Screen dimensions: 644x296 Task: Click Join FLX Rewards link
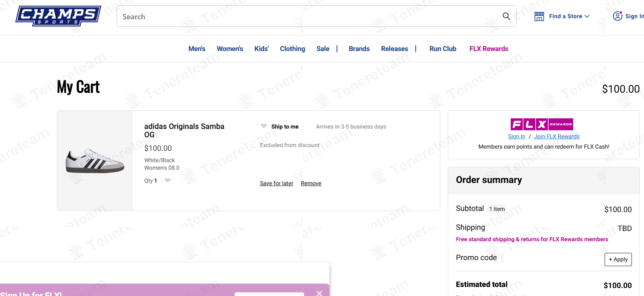tap(557, 136)
